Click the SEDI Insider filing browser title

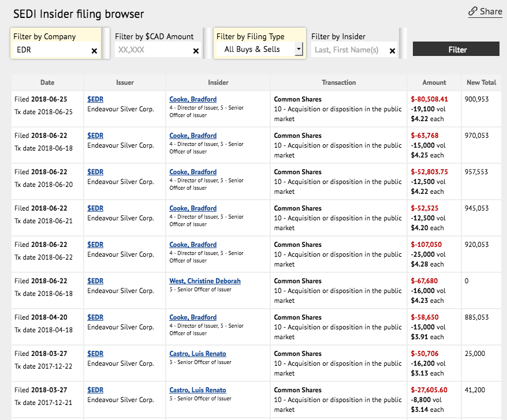click(79, 14)
